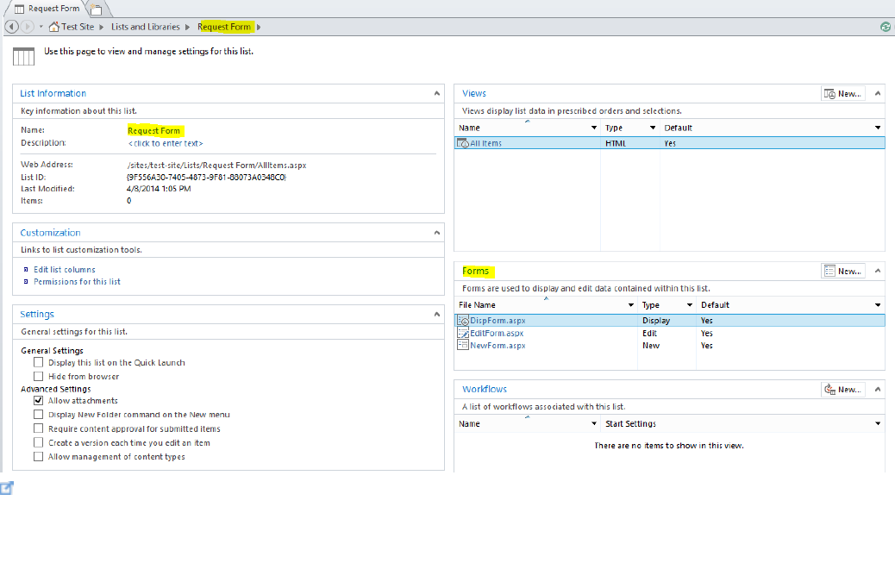Click the Test Site home icon
Image resolution: width=895 pixels, height=588 pixels.
click(x=54, y=27)
